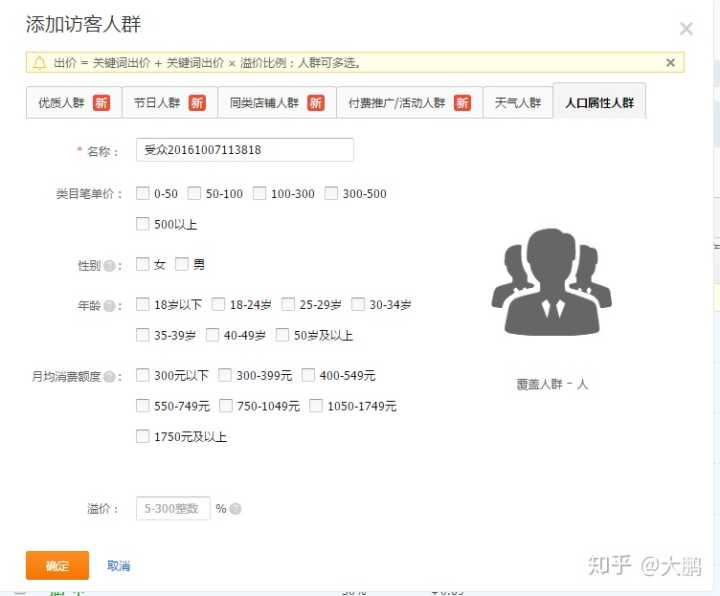Viewport: 720px width, 596px height.
Task: Click the help icon after 溢价 percent
Action: coord(235,509)
